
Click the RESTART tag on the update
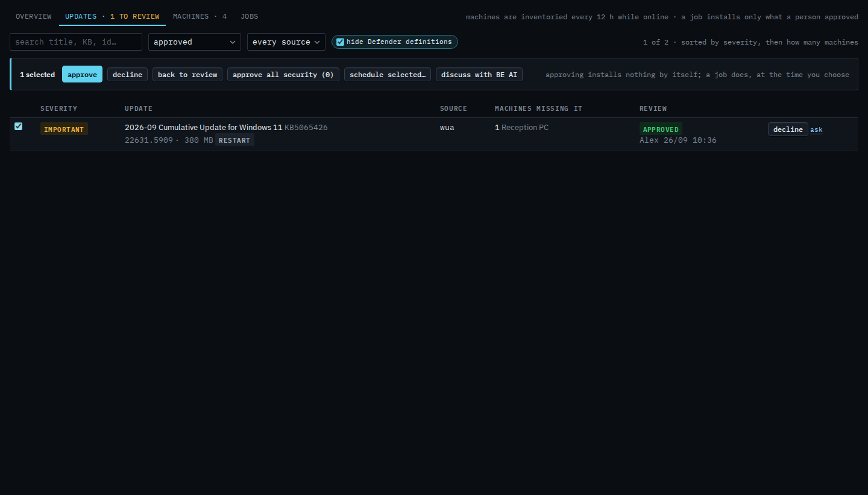(x=234, y=140)
